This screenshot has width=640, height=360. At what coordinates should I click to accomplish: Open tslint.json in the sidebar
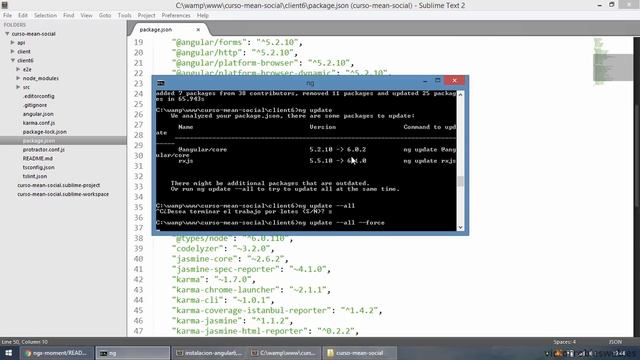click(x=35, y=176)
